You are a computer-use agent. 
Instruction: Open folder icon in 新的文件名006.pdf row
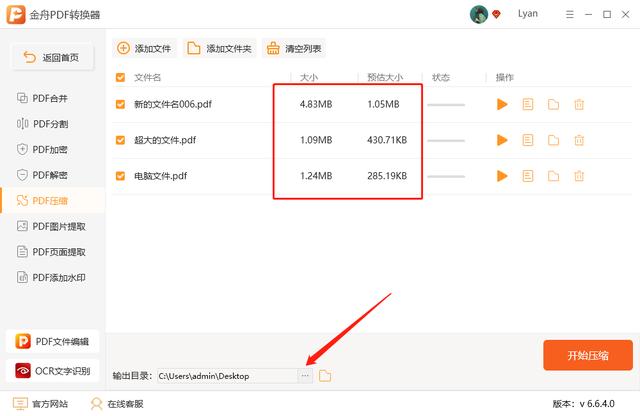click(553, 105)
